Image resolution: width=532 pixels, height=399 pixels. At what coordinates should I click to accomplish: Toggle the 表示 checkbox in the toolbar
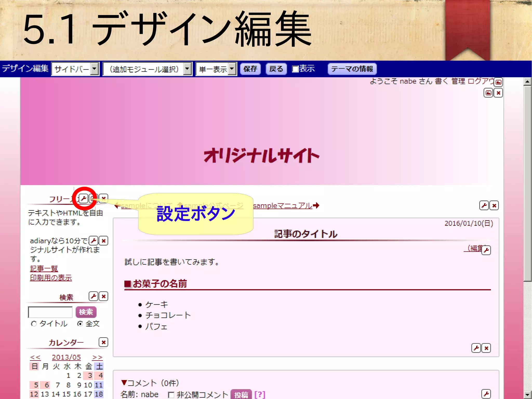point(295,69)
